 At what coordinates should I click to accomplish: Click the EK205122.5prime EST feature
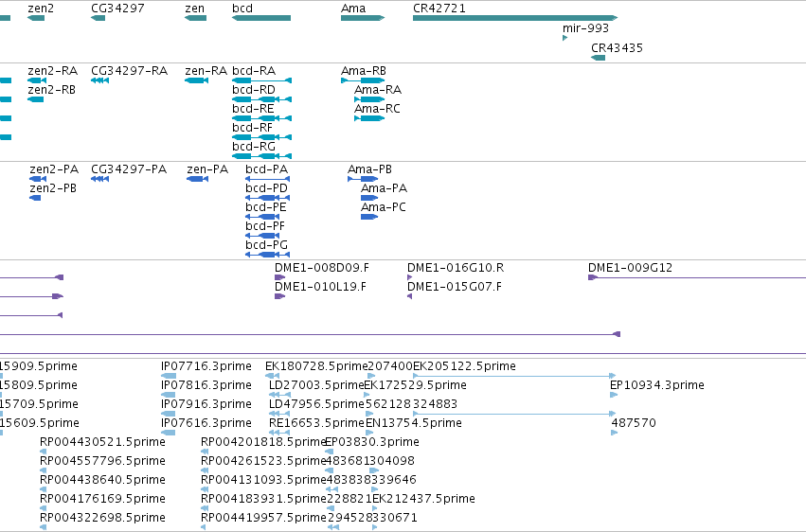(514, 377)
